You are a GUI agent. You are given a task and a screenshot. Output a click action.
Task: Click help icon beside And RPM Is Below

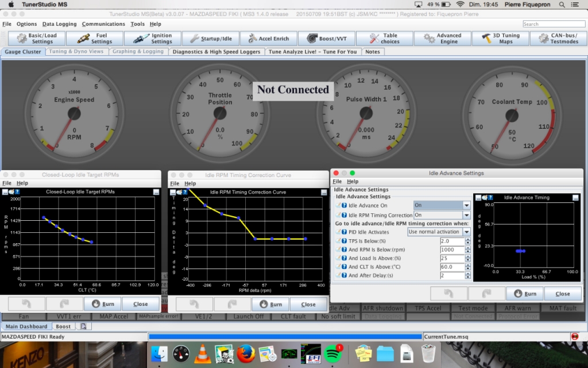(x=344, y=250)
